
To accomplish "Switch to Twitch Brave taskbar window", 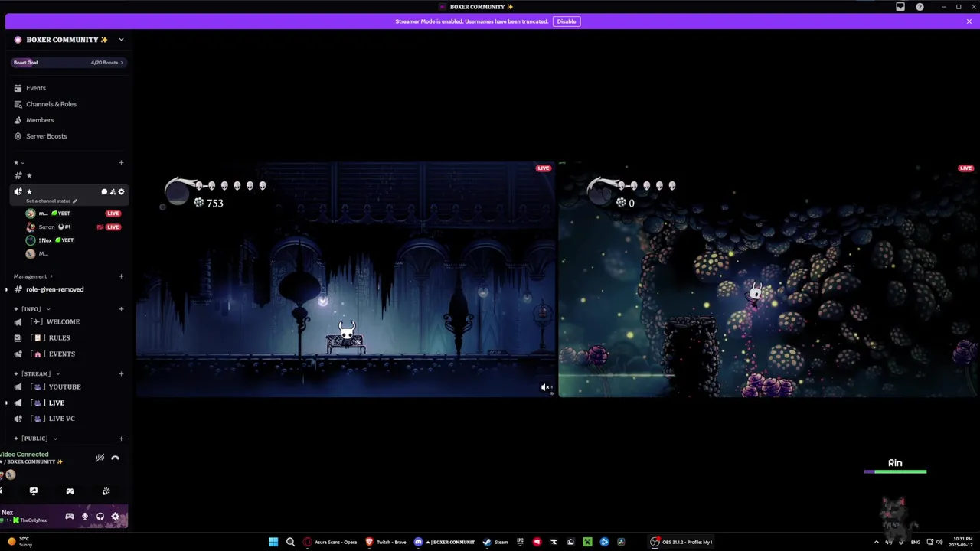I will click(386, 542).
